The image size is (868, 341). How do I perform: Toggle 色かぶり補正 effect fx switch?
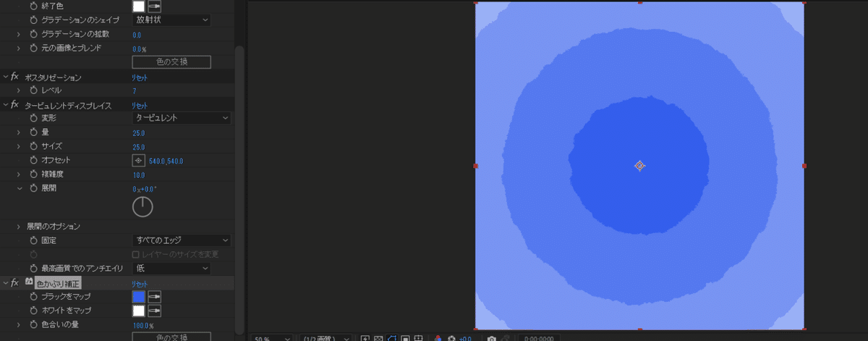tap(14, 282)
